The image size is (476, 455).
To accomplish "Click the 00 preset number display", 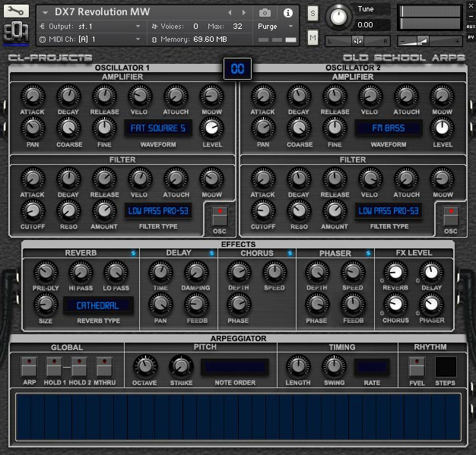I will click(x=238, y=69).
